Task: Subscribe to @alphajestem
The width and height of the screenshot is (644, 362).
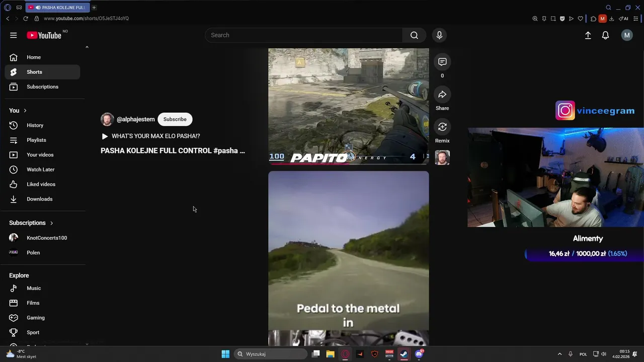Action: pyautogui.click(x=175, y=119)
